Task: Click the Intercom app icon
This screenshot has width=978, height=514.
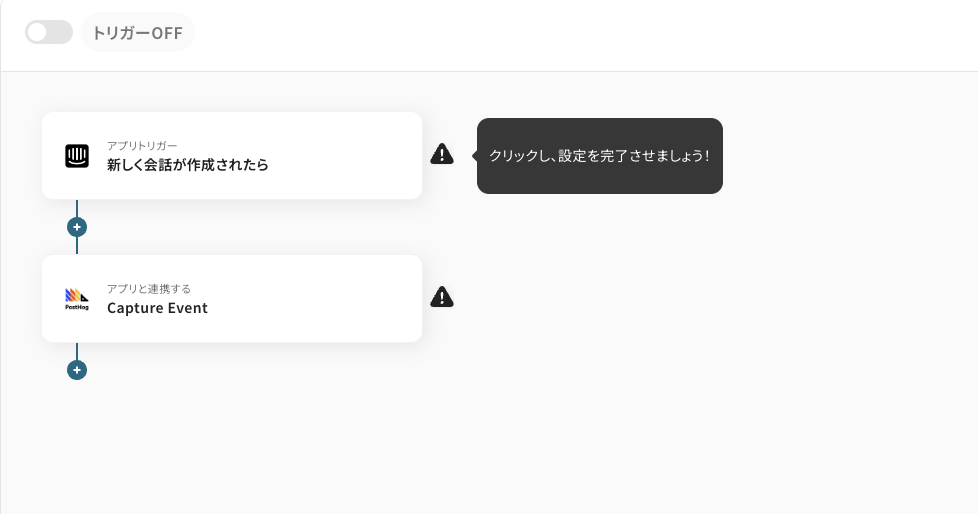Action: pos(77,156)
